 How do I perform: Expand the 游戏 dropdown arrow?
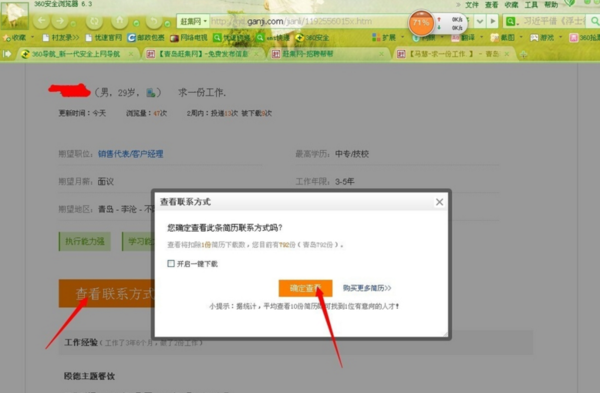click(561, 38)
